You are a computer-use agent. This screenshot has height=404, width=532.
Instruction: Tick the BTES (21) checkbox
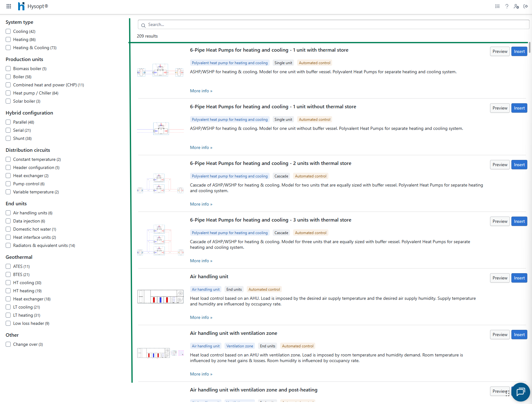(x=8, y=274)
